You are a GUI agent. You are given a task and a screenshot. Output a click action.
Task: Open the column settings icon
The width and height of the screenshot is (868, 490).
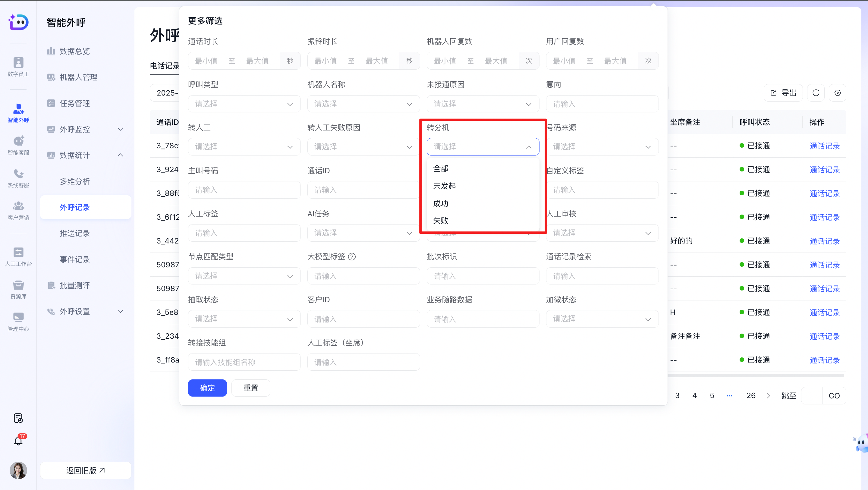pos(837,93)
